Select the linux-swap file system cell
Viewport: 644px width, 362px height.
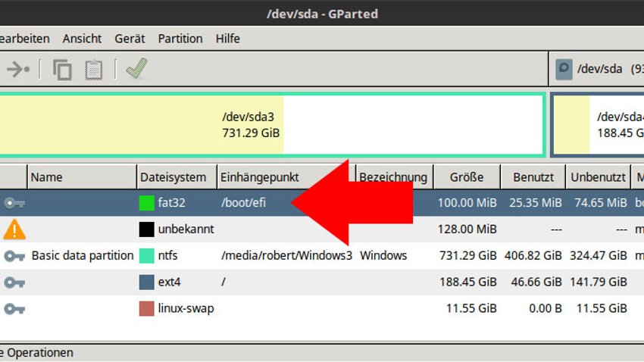(186, 309)
